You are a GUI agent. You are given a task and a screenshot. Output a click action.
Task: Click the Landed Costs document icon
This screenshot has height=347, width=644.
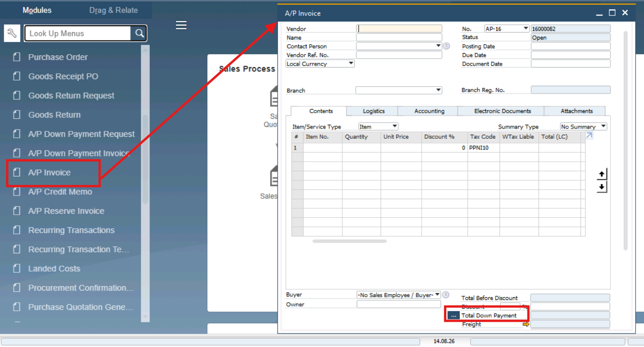[17, 269]
